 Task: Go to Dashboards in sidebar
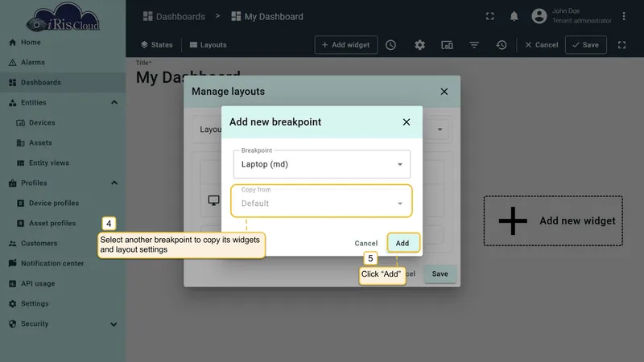[x=63, y=83]
